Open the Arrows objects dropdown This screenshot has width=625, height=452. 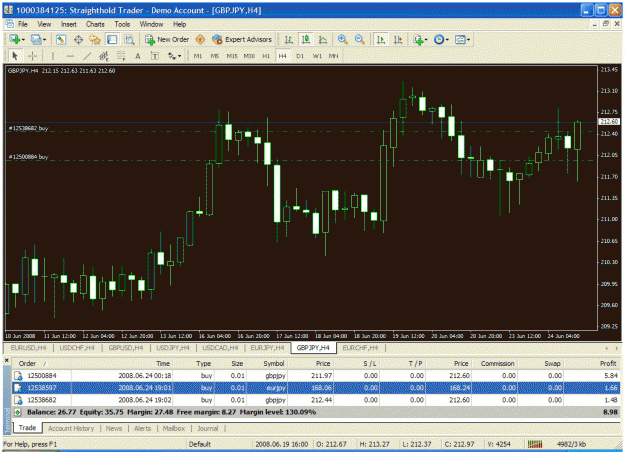pyautogui.click(x=174, y=56)
